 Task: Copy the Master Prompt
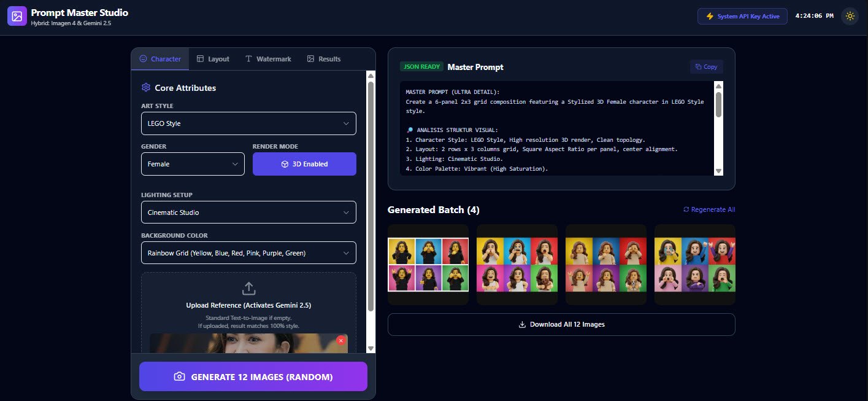(x=707, y=67)
